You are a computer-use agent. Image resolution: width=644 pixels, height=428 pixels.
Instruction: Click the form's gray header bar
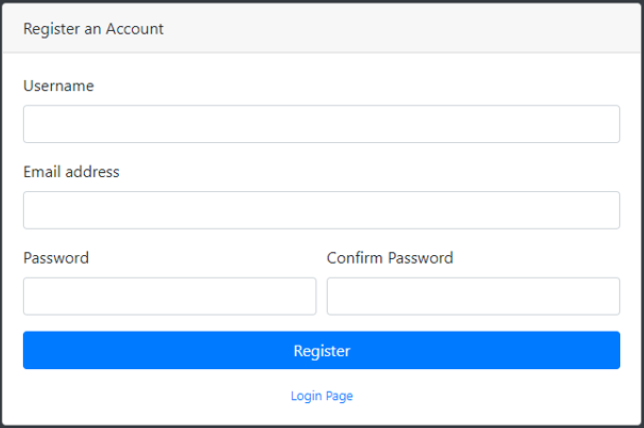(x=400, y=29)
